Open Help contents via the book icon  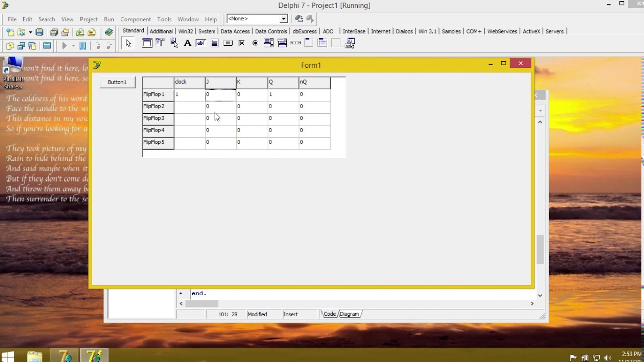tap(109, 32)
